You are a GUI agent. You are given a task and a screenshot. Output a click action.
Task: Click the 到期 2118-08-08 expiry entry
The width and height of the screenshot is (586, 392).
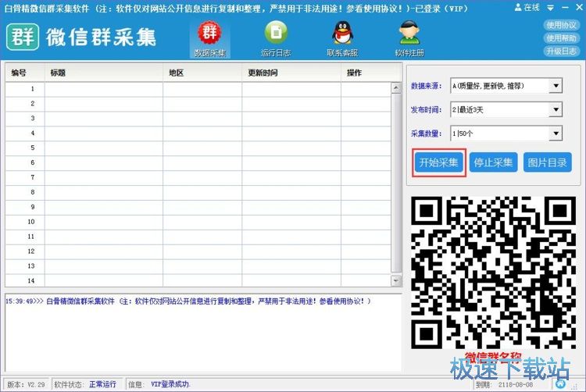pos(504,384)
